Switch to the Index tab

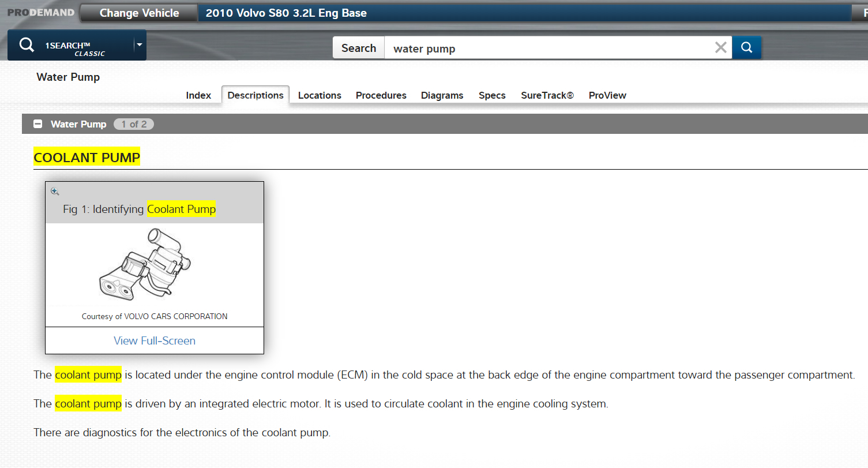pos(198,95)
